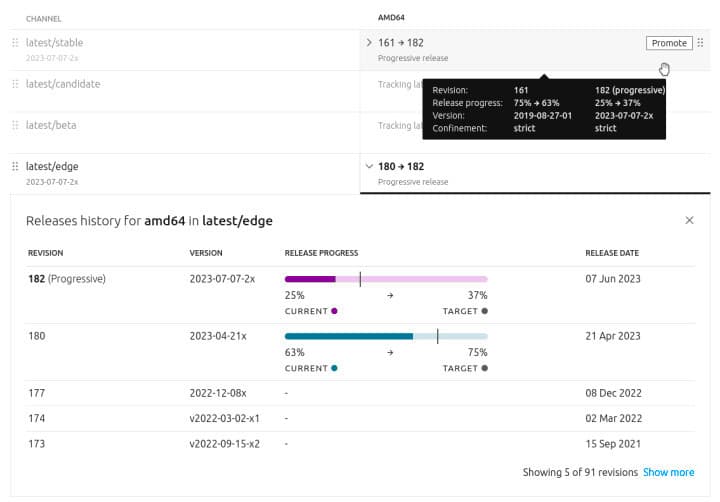Expand the 161 → 182 stable release cell
720x502 pixels.
coord(369,43)
